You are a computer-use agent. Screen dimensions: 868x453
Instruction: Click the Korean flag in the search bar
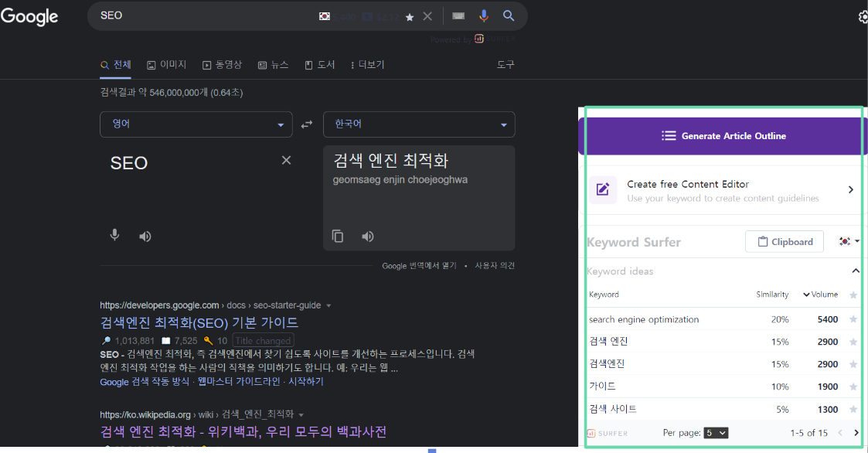pyautogui.click(x=325, y=16)
